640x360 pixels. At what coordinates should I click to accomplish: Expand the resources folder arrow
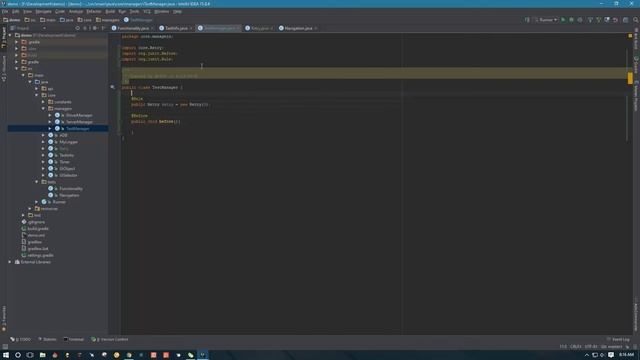30,209
